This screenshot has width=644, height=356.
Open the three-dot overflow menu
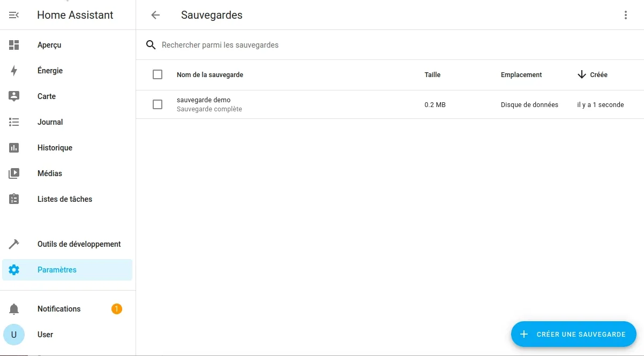point(625,15)
